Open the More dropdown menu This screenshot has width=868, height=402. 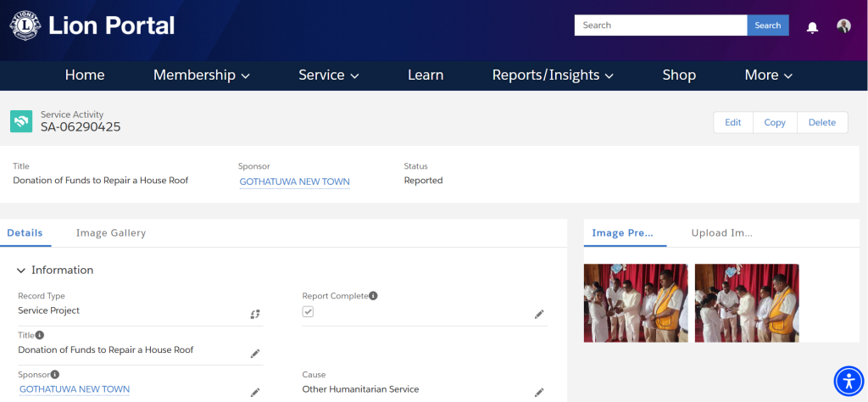768,75
